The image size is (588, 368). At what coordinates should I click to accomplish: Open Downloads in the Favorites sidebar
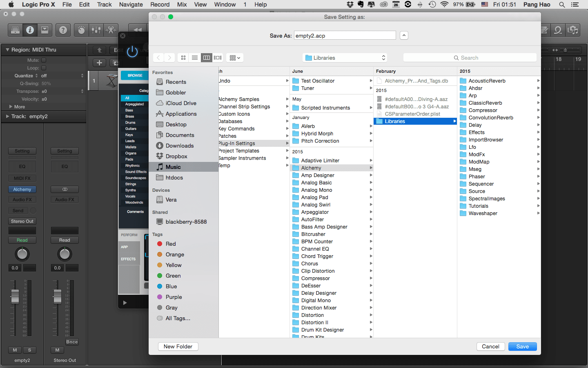(x=180, y=146)
